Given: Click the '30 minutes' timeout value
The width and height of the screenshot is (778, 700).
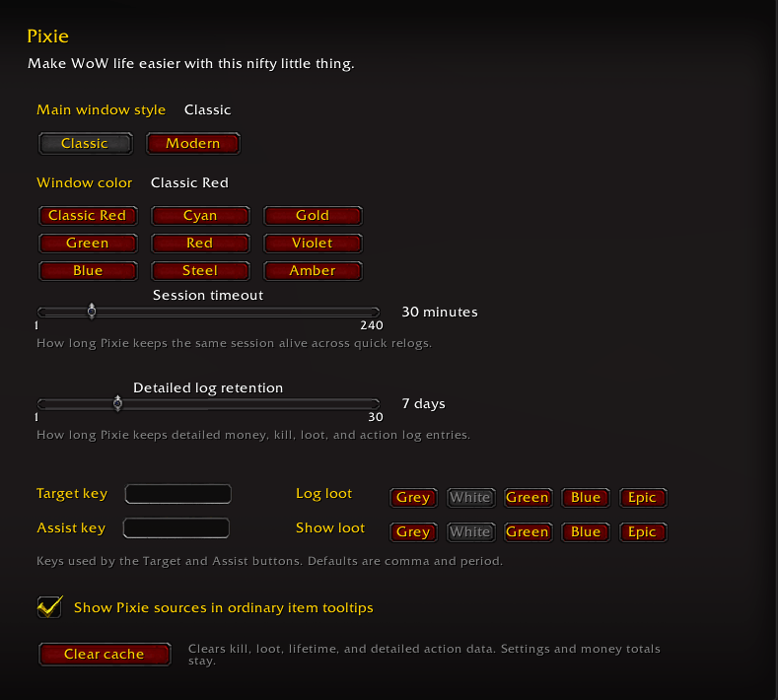Looking at the screenshot, I should [440, 313].
